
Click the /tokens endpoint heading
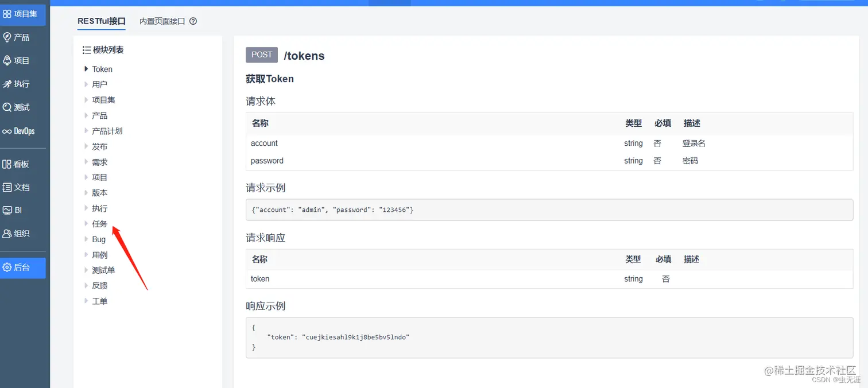304,56
